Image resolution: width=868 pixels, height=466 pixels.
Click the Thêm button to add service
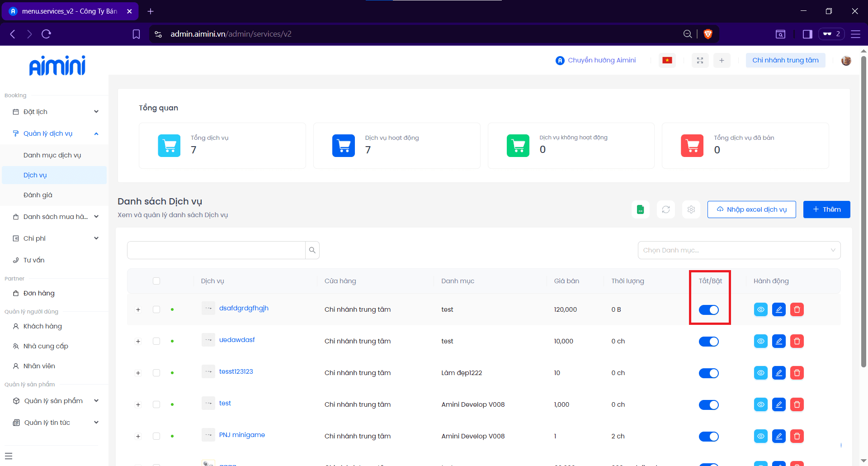point(826,209)
